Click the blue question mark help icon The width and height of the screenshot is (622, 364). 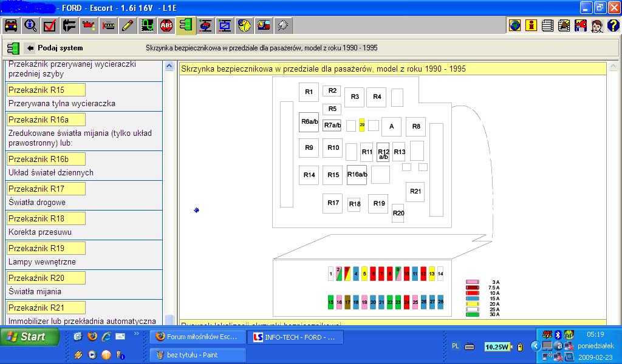coord(613,25)
